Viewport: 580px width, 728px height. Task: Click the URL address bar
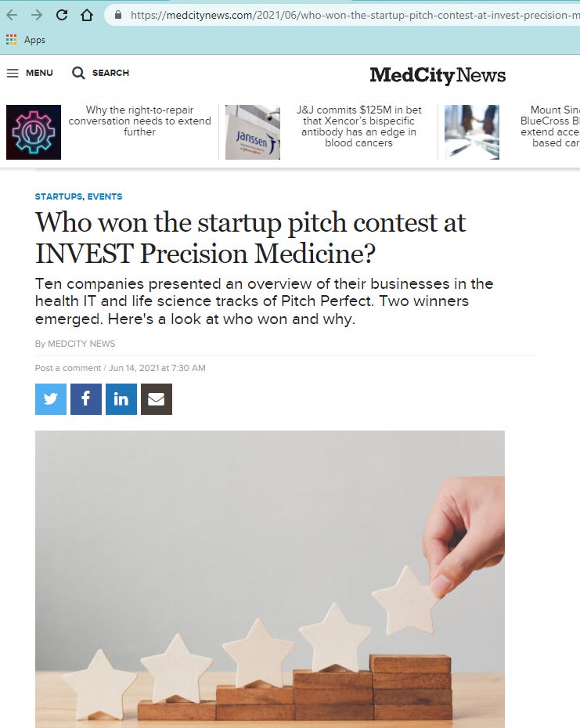point(344,16)
